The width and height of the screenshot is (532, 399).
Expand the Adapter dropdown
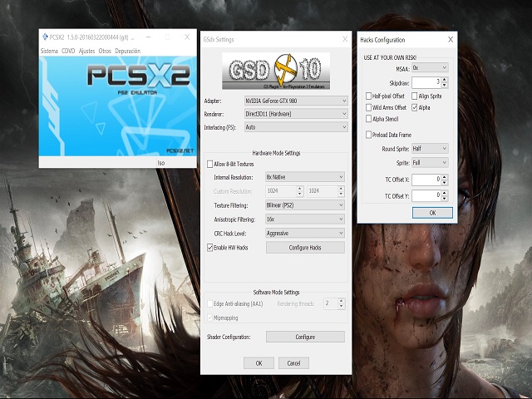pyautogui.click(x=296, y=101)
